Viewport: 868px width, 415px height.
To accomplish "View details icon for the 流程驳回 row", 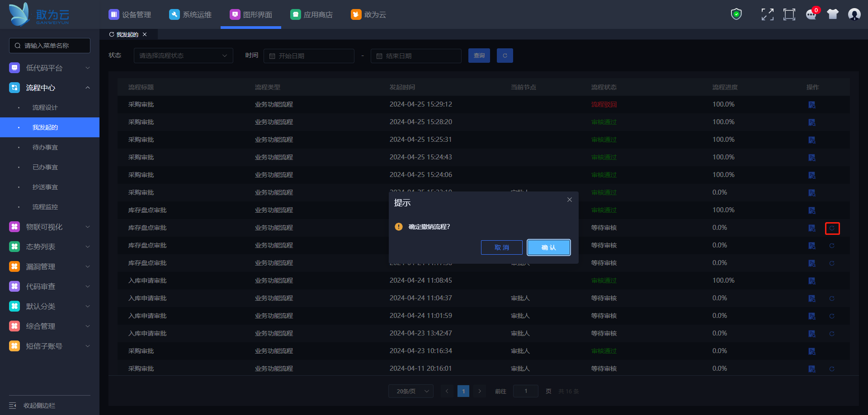I will [812, 105].
